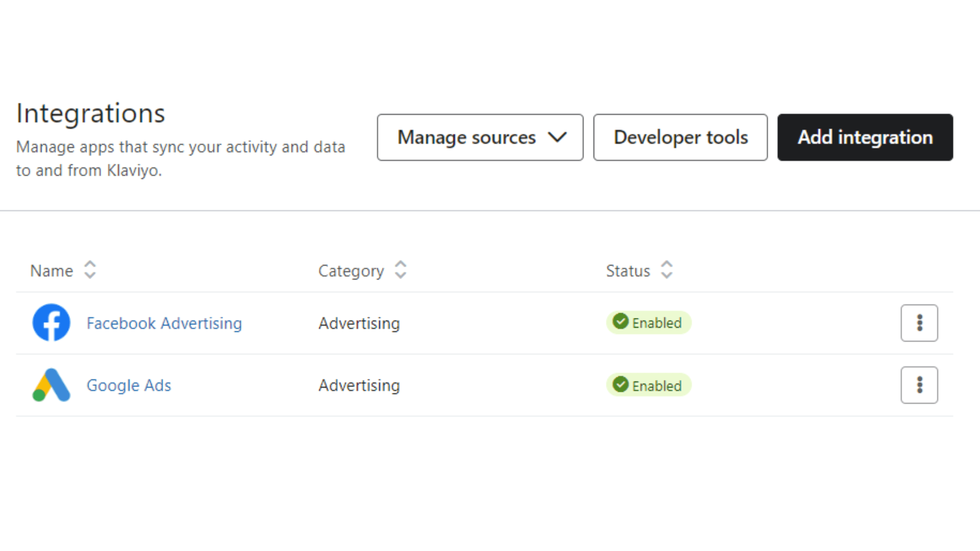
Task: Click the Integrations page heading
Action: coord(91,113)
